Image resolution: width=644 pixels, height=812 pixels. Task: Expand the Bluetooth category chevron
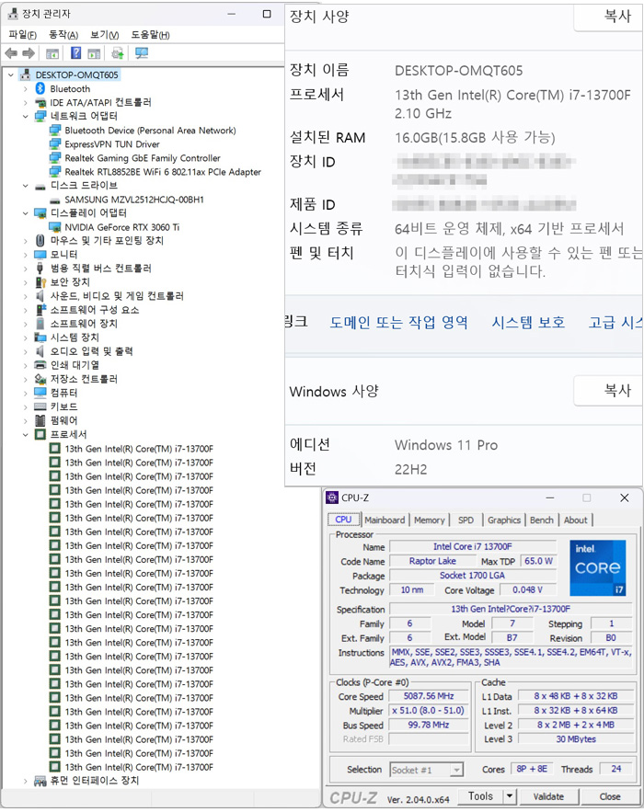tap(26, 89)
